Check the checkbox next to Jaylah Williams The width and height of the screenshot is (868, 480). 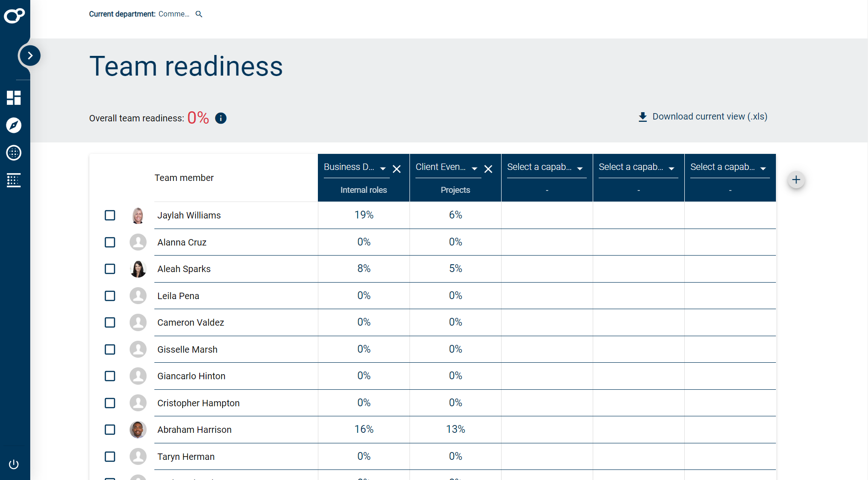click(x=109, y=215)
